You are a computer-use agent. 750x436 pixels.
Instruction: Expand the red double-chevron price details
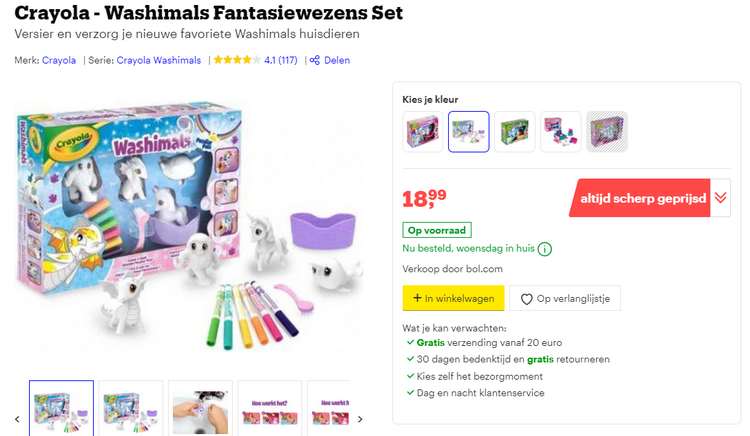[720, 198]
